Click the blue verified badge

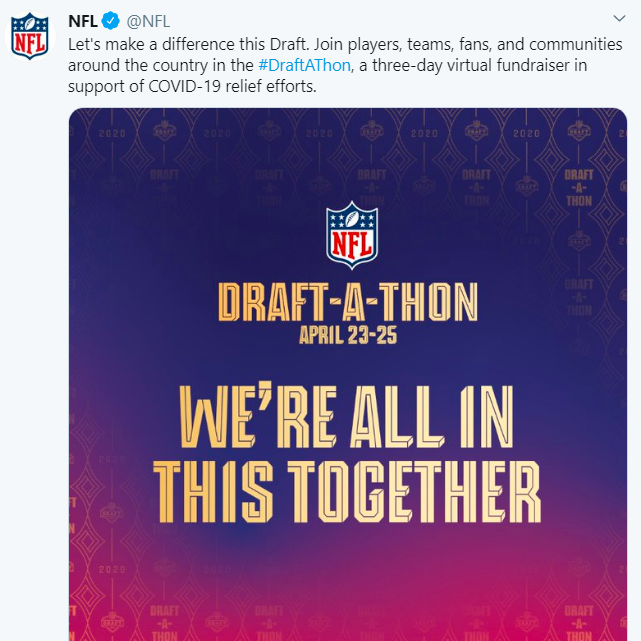113,21
